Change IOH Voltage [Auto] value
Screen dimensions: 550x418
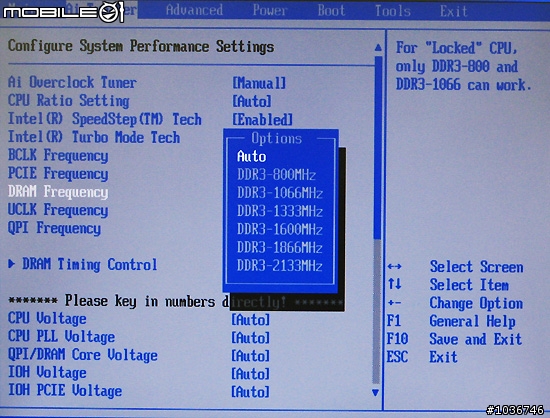coord(250,374)
